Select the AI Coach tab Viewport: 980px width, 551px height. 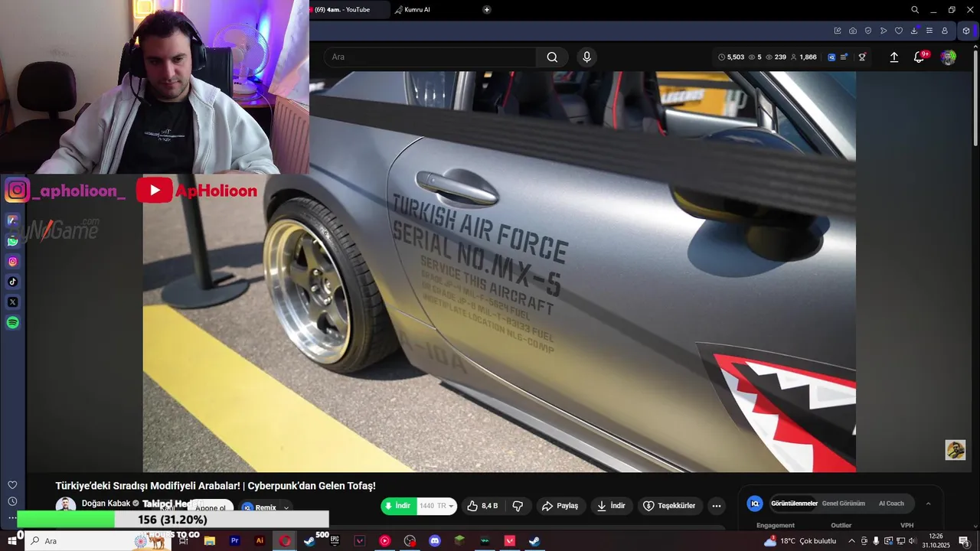(891, 504)
